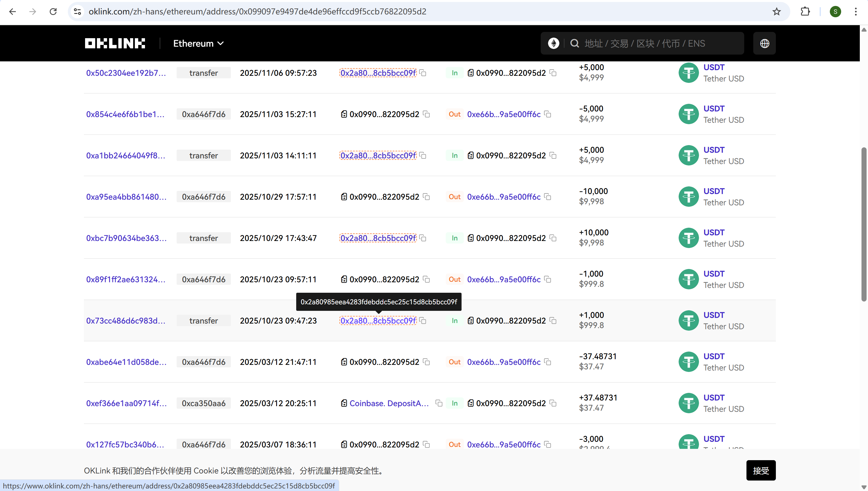Screen dimensions: 868x491
Task: Click the OKLink logo
Action: 115,44
